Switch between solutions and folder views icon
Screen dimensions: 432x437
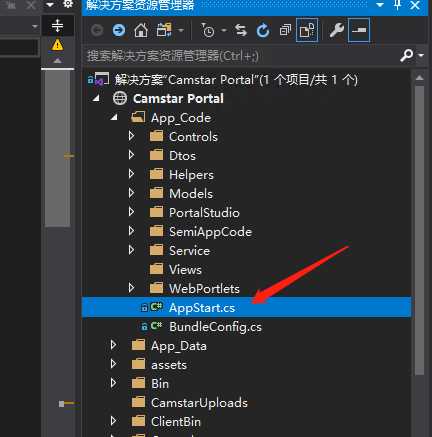click(164, 30)
